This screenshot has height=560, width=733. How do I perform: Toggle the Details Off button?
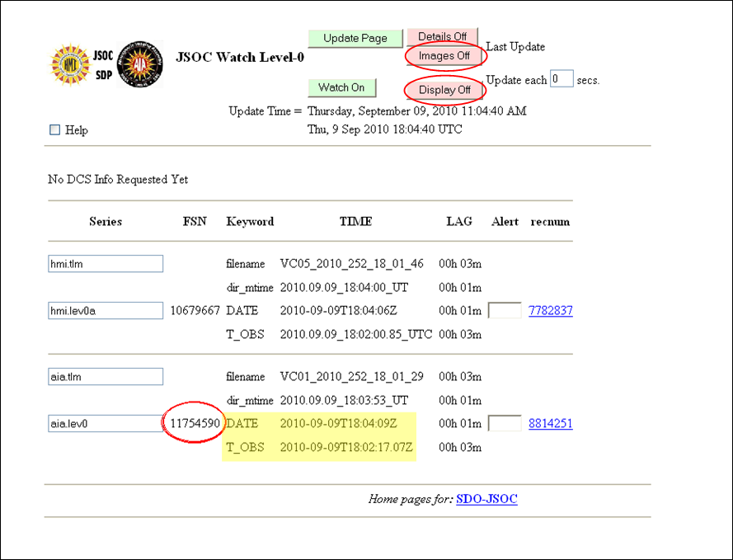pyautogui.click(x=442, y=37)
